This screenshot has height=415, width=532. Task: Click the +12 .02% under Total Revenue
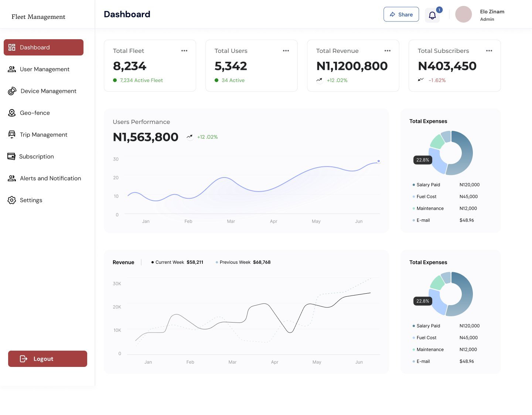[337, 80]
